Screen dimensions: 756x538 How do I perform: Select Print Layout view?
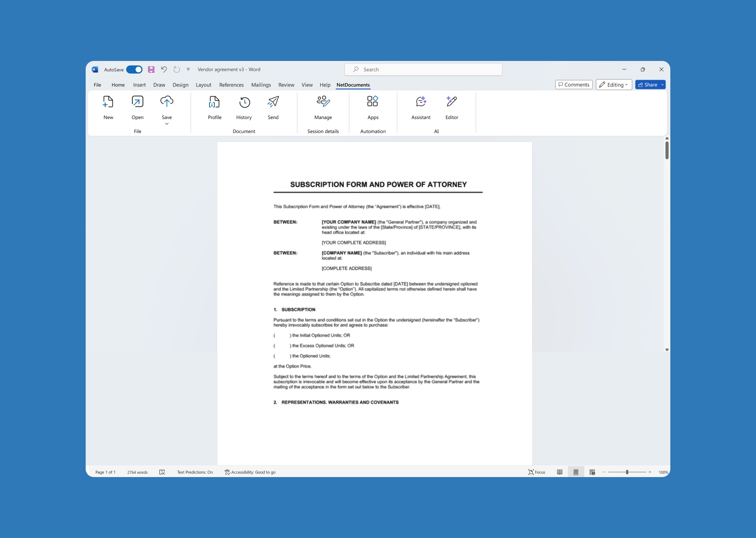tap(576, 472)
